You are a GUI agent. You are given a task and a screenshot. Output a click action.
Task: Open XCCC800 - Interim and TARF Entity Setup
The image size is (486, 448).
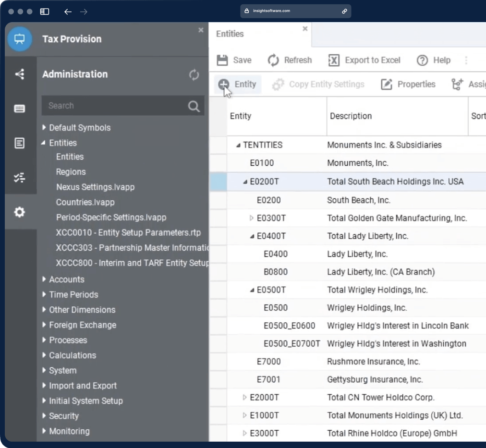(132, 263)
